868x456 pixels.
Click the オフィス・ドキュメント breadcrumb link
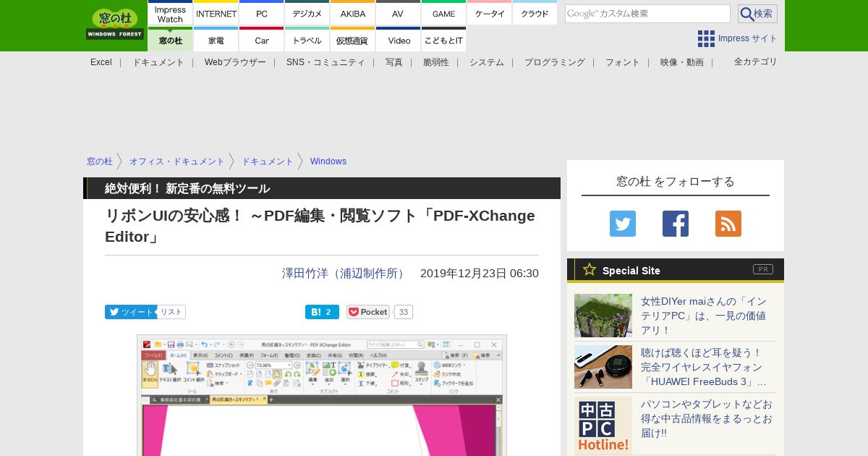(x=177, y=161)
